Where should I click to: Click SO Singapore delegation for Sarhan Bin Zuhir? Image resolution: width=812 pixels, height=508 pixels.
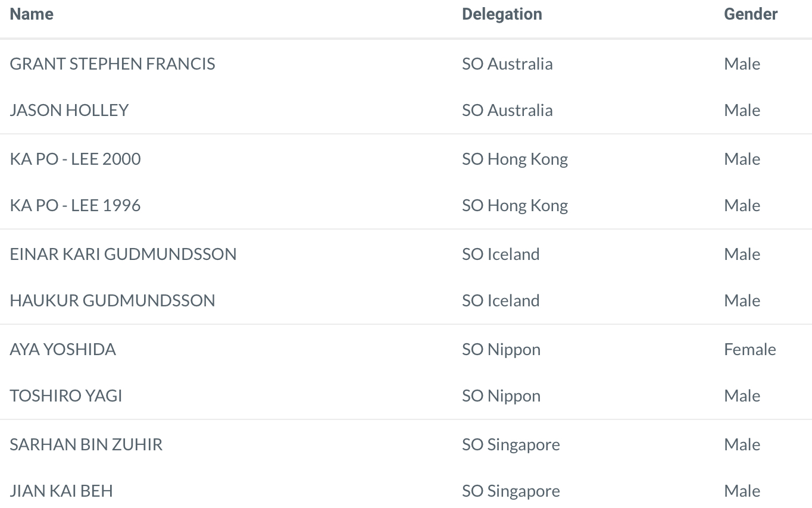click(511, 444)
